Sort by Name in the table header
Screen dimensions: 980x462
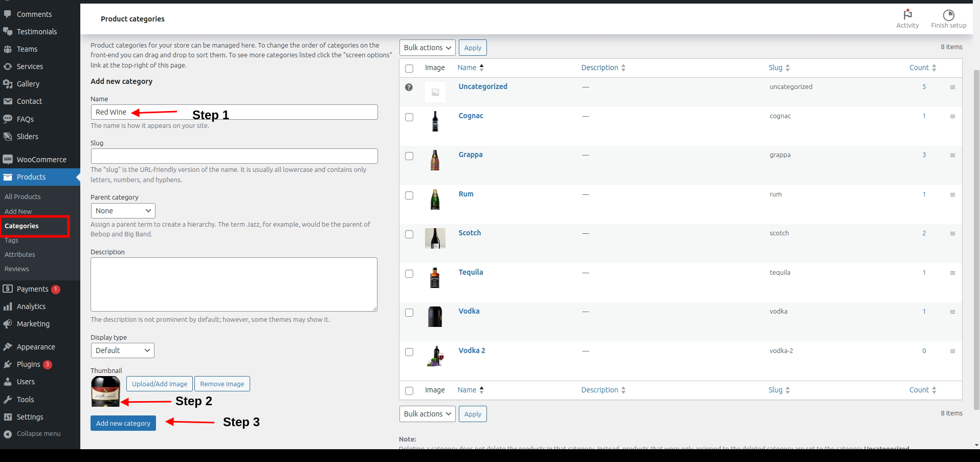[x=471, y=68]
